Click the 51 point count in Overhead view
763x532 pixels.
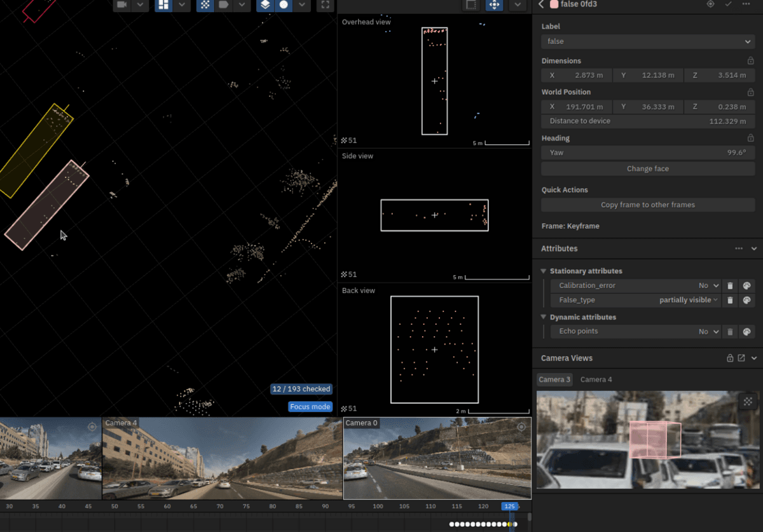349,140
